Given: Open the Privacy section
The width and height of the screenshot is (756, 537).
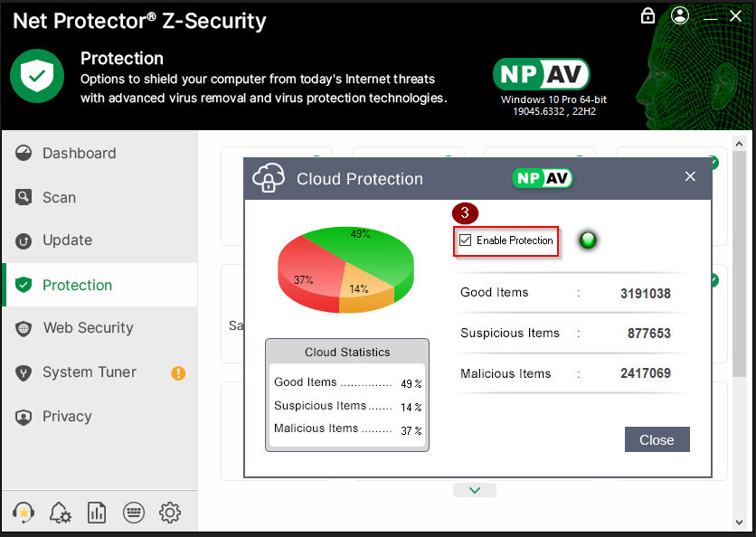Looking at the screenshot, I should 67,417.
